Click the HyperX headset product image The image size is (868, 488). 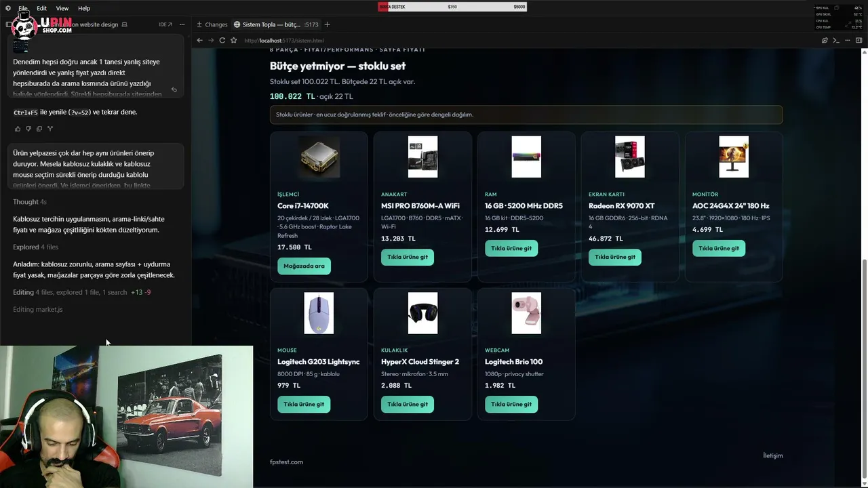(422, 313)
